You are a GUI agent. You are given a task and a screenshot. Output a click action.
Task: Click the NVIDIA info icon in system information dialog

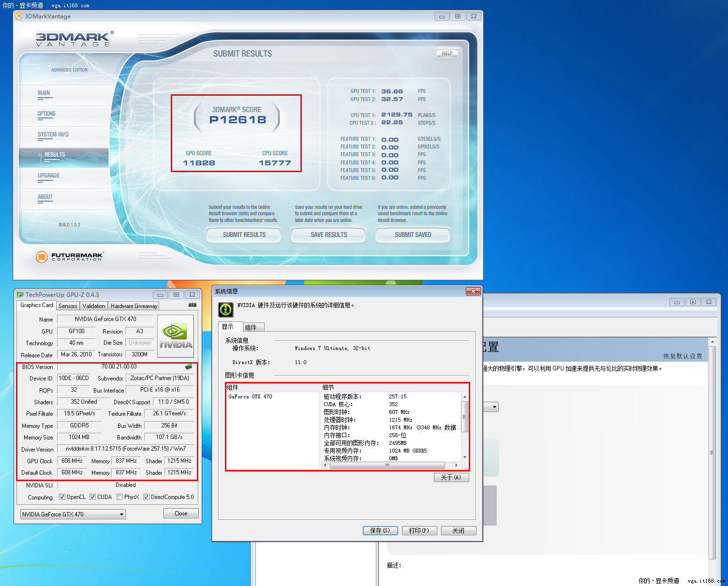[x=226, y=309]
